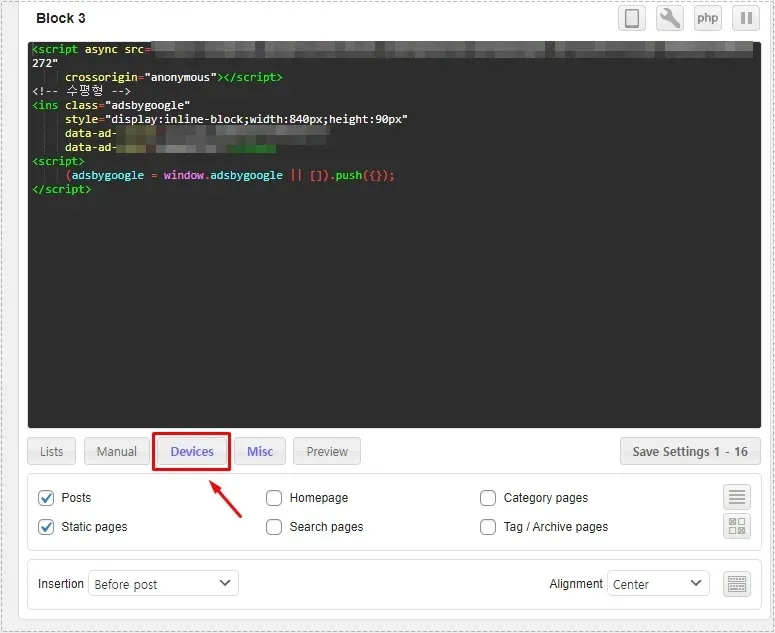Click the Preview button
Screen dimensions: 775x633
click(x=327, y=451)
